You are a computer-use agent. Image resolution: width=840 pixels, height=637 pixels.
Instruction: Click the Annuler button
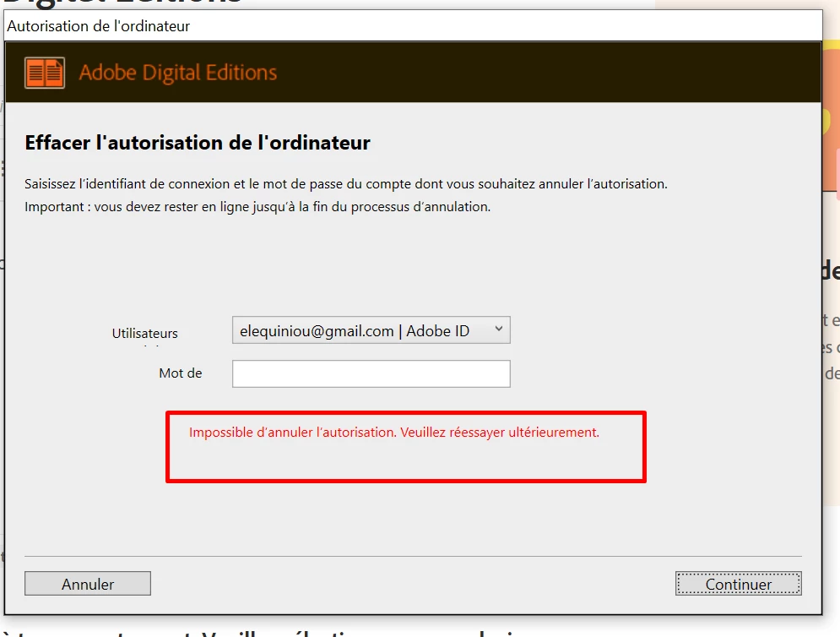coord(87,584)
